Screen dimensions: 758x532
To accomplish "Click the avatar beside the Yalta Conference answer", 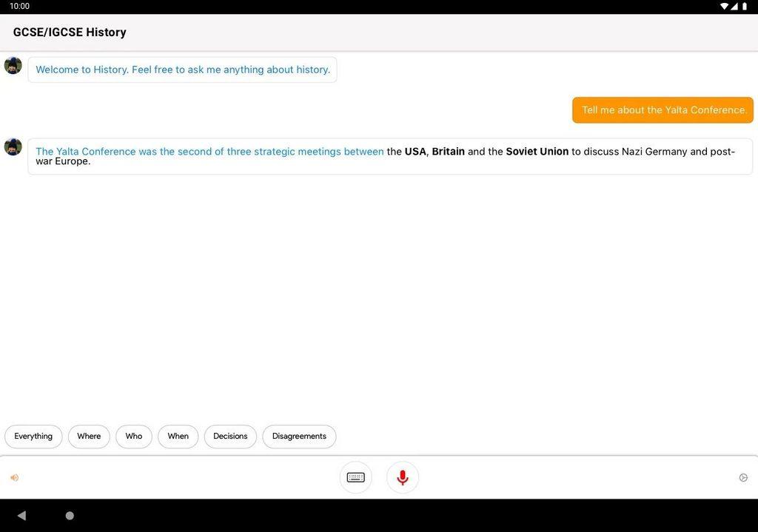I will point(13,147).
